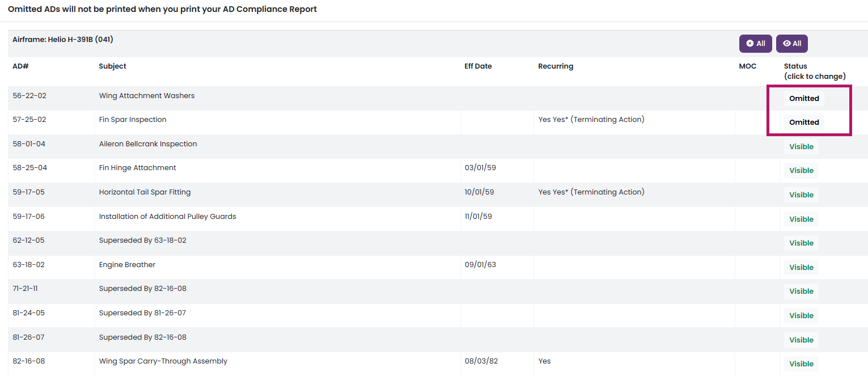Click AD number 58-25-04
This screenshot has width=868, height=376.
point(29,168)
